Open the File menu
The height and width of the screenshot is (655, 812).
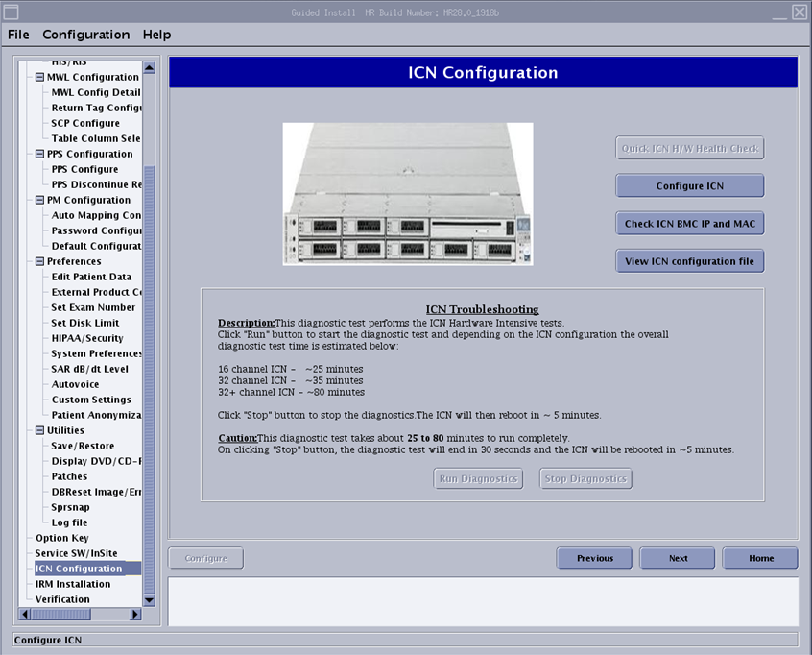click(18, 35)
